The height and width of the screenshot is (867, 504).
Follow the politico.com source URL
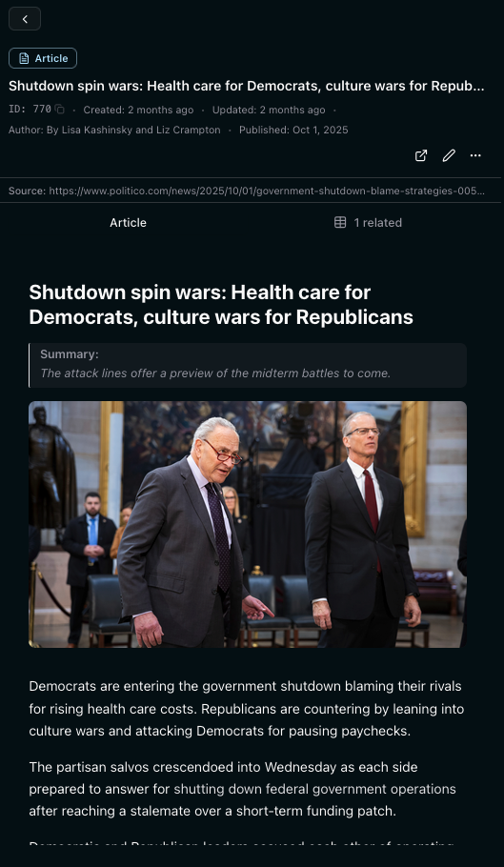267,192
